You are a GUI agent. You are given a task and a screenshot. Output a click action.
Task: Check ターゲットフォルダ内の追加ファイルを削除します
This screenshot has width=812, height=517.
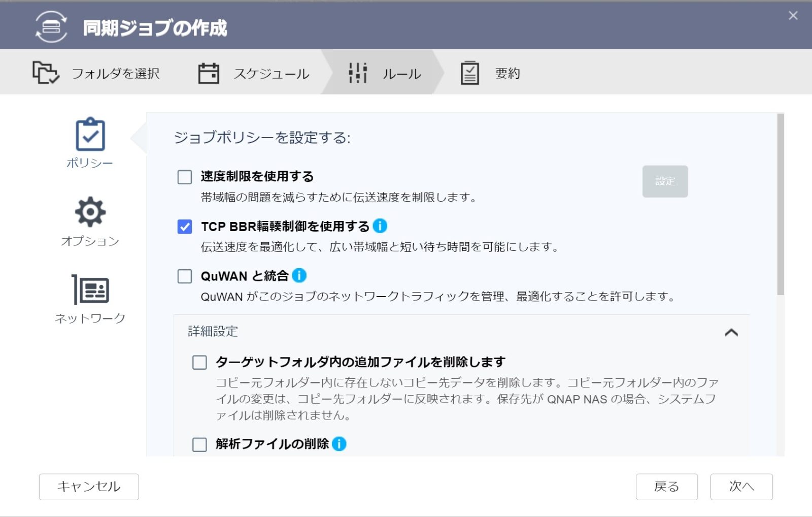[x=199, y=363]
